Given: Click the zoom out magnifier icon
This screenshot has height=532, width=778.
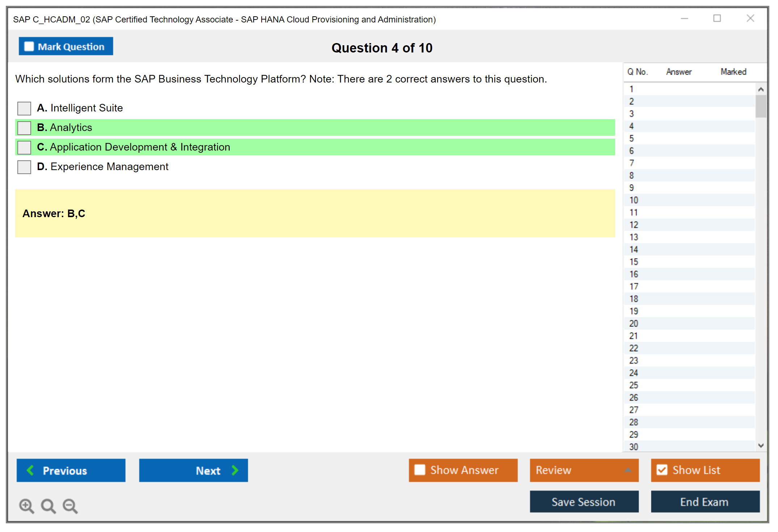Looking at the screenshot, I should pos(70,506).
